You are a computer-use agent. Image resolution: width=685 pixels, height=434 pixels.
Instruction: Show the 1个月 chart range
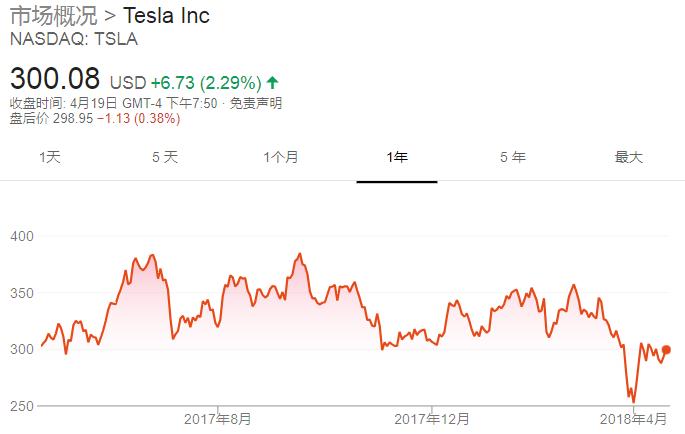[281, 157]
